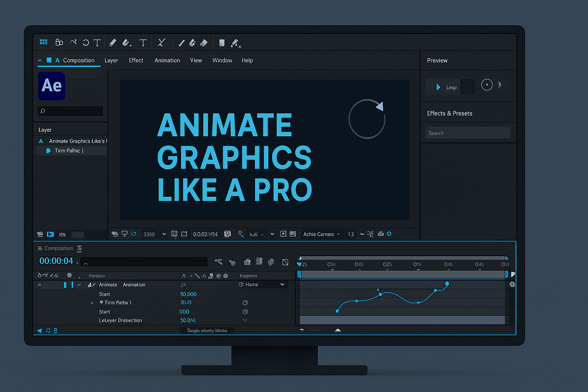
Task: Click the red keyframe recorder icon near timecode
Action: pos(241,234)
